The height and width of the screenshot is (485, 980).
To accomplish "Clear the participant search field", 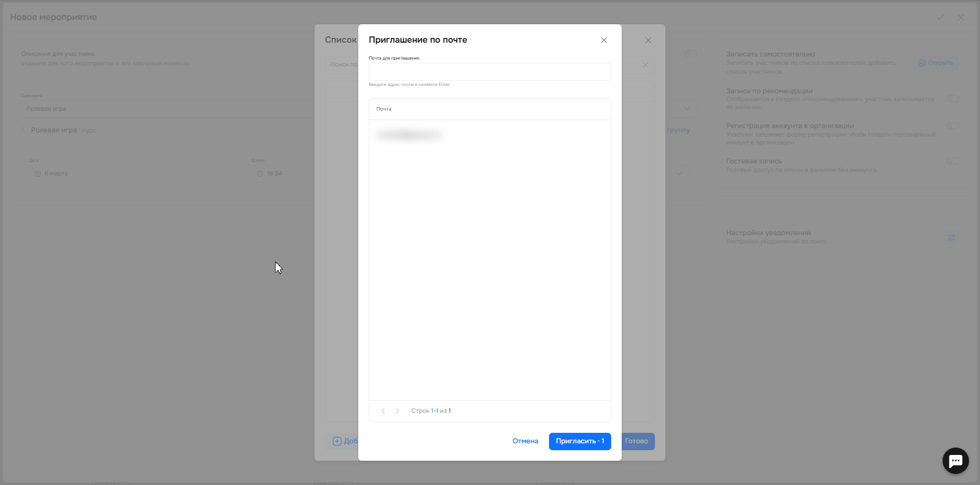I will pos(645,65).
